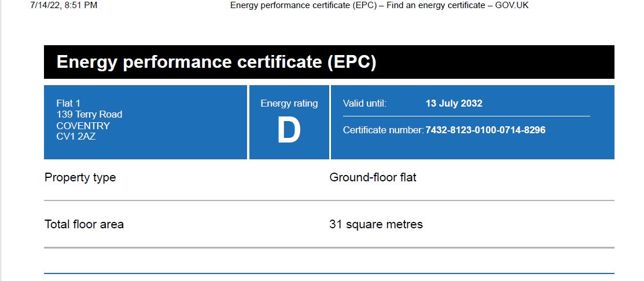The height and width of the screenshot is (281, 644).
Task: Select the expiry date 13 July 2032
Action: pyautogui.click(x=454, y=104)
